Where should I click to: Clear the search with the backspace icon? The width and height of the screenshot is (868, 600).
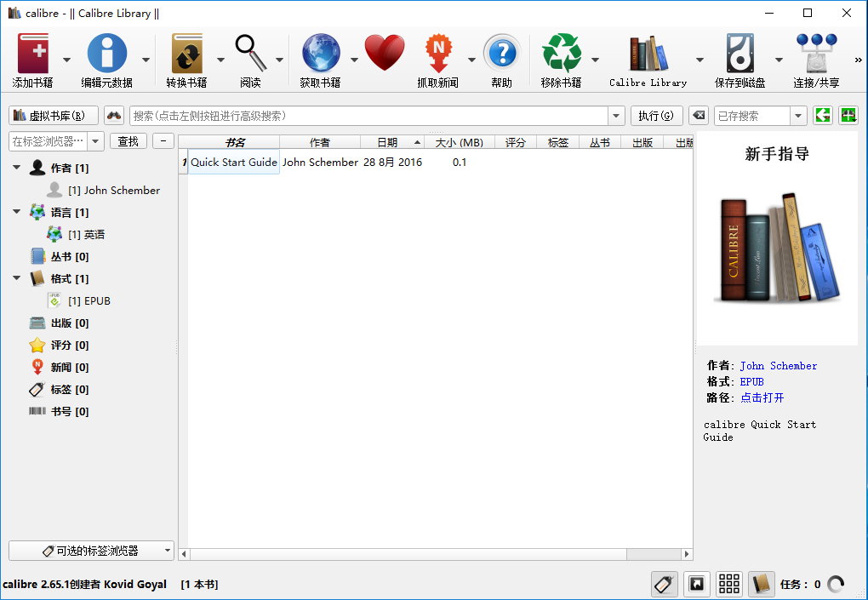click(x=700, y=116)
